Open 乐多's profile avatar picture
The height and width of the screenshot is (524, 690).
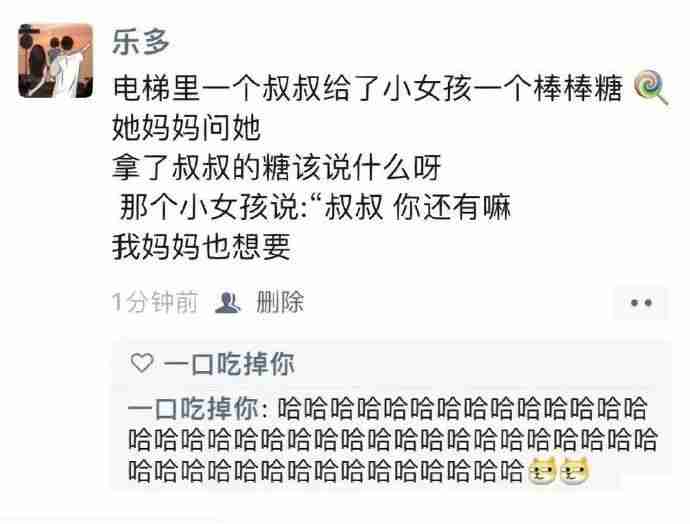click(x=55, y=61)
